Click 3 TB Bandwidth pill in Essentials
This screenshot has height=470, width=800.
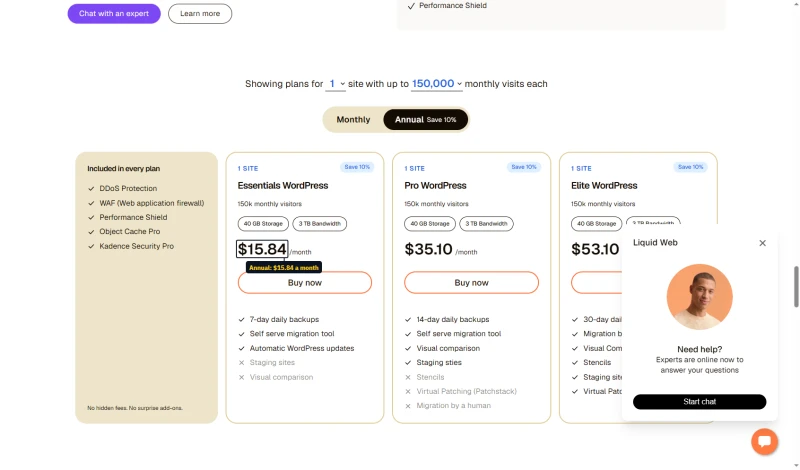tap(319, 224)
